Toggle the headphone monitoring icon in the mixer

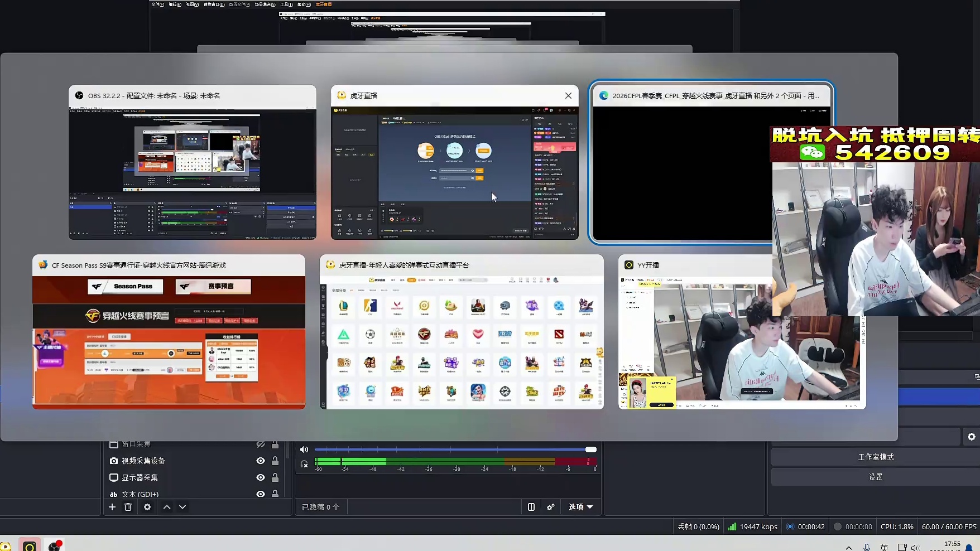pyautogui.click(x=304, y=463)
